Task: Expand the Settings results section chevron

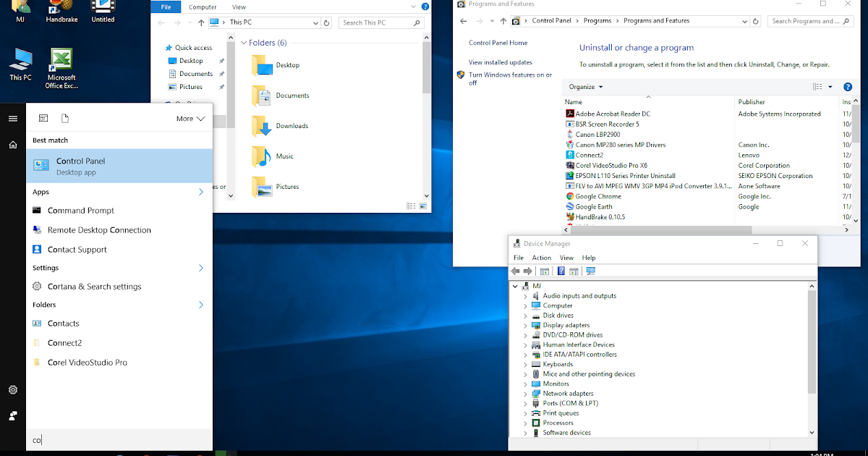Action: pos(201,268)
